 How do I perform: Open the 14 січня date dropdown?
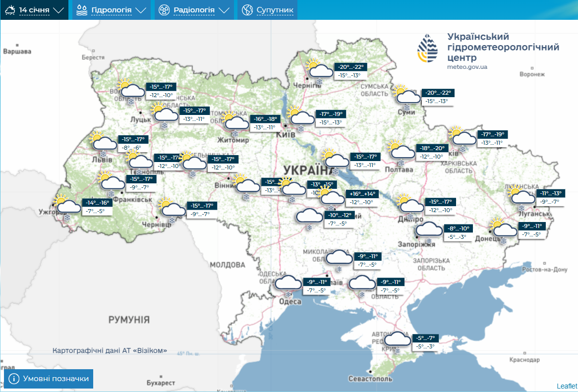click(35, 9)
